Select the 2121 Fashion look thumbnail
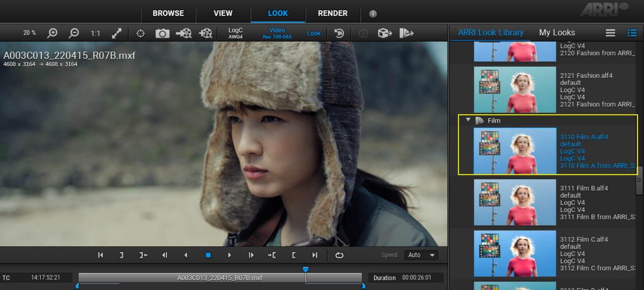 pos(515,89)
